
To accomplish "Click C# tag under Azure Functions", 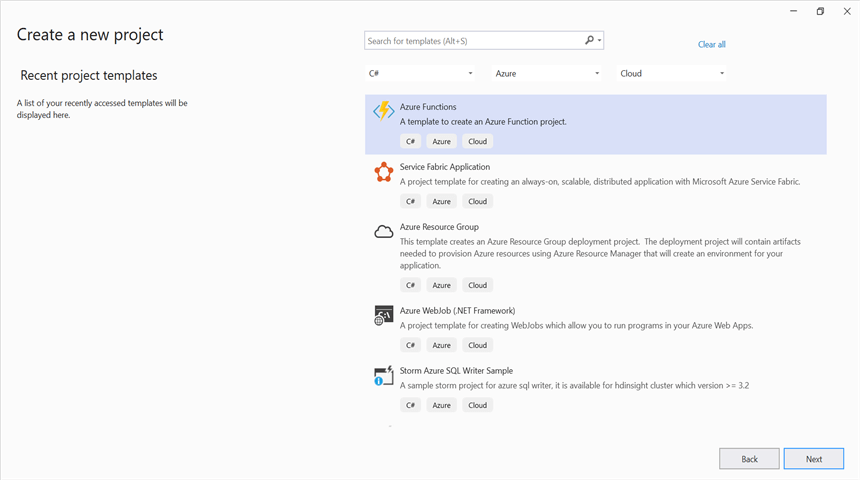I will point(410,142).
